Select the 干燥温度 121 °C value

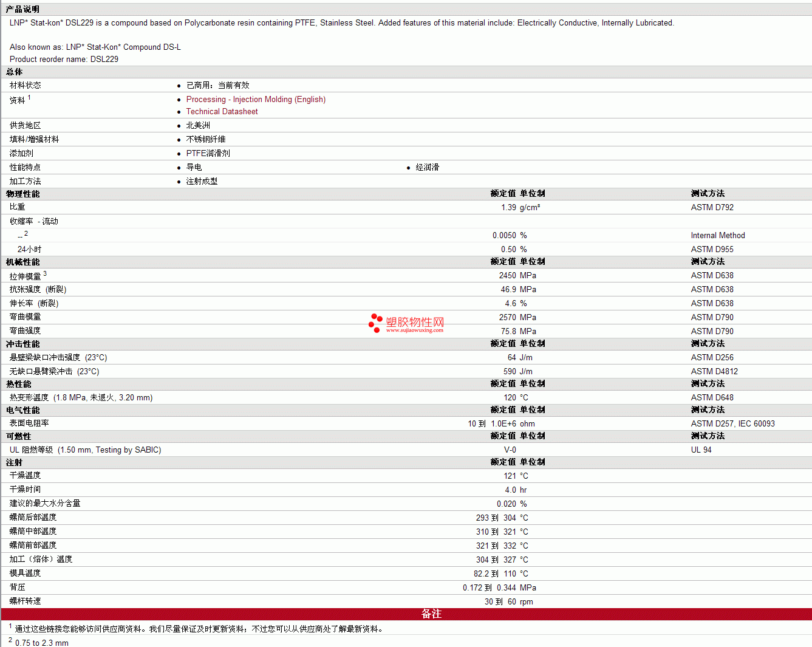pos(516,476)
